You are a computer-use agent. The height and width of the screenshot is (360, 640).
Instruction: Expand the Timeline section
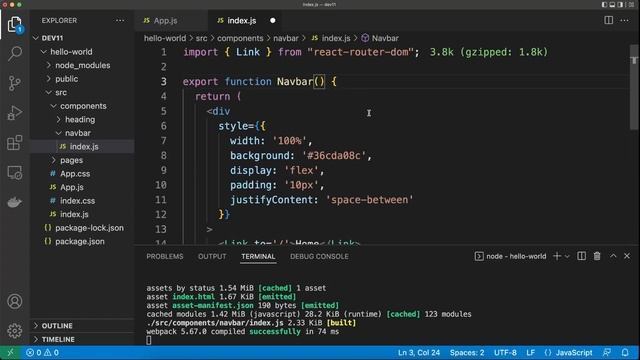click(82, 339)
